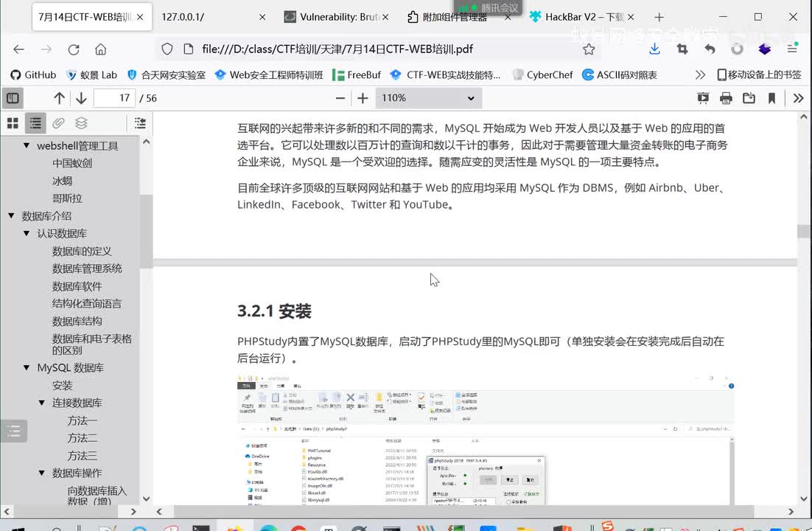Open the downloads panel
The width and height of the screenshot is (812, 531).
[654, 49]
